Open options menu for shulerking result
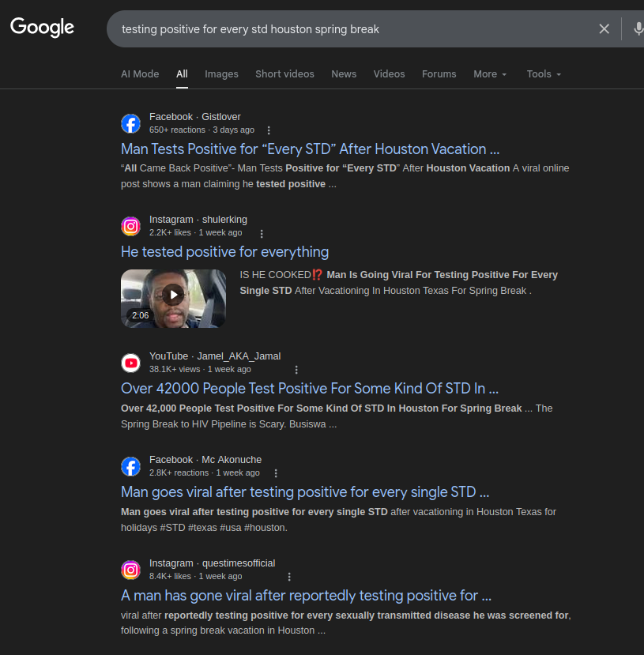Image resolution: width=644 pixels, height=655 pixels. coord(262,234)
